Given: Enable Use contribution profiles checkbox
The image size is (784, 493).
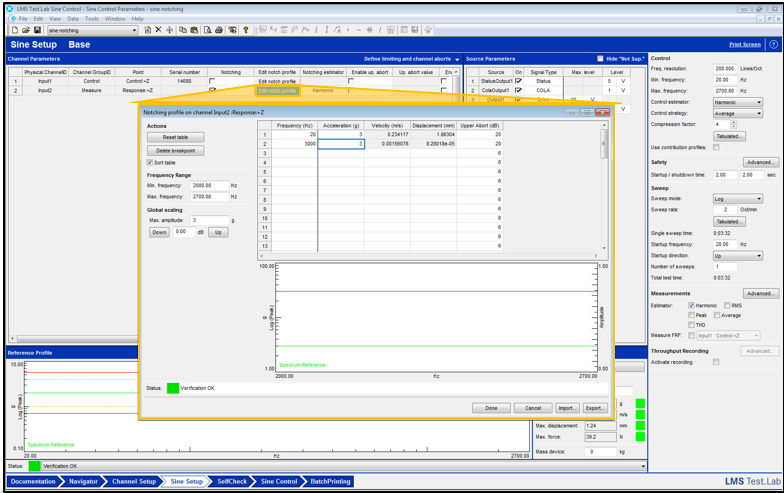Looking at the screenshot, I should pos(716,148).
